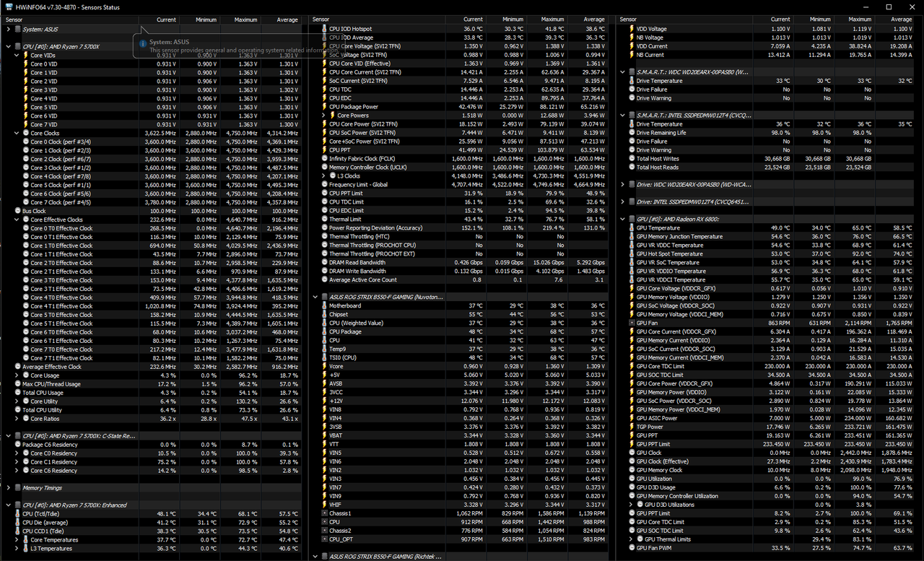Image resolution: width=924 pixels, height=561 pixels.
Task: Click the thermometer icon beside GPU Hot Spot Temperature
Action: click(631, 254)
